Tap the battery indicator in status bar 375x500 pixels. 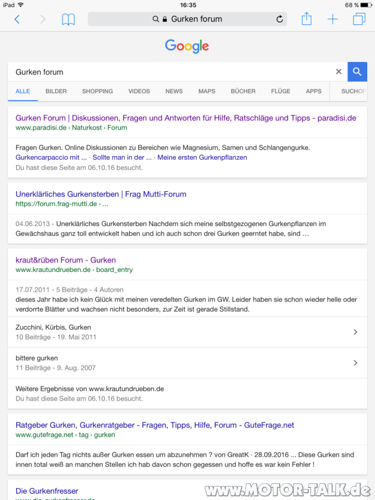(x=366, y=5)
